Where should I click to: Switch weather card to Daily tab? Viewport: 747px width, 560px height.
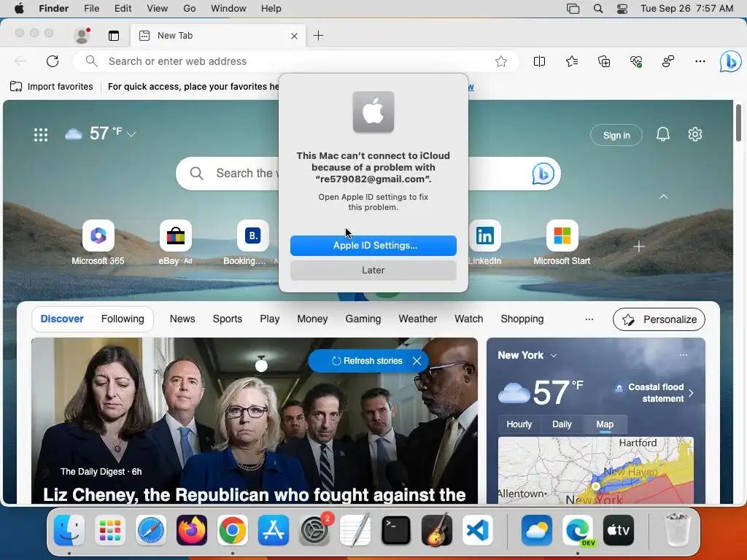coord(562,424)
